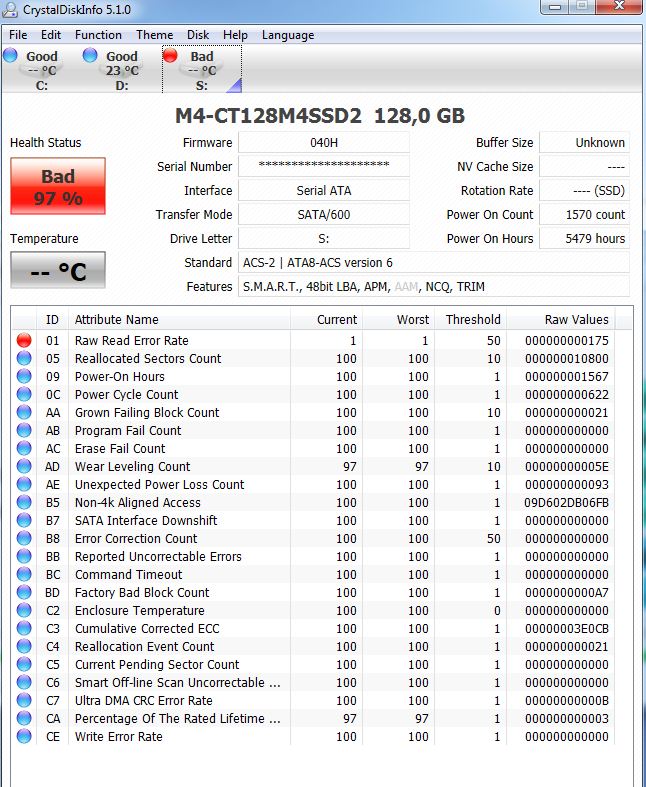The width and height of the screenshot is (646, 787).
Task: Click the Attribute Name column header
Action: (x=179, y=319)
